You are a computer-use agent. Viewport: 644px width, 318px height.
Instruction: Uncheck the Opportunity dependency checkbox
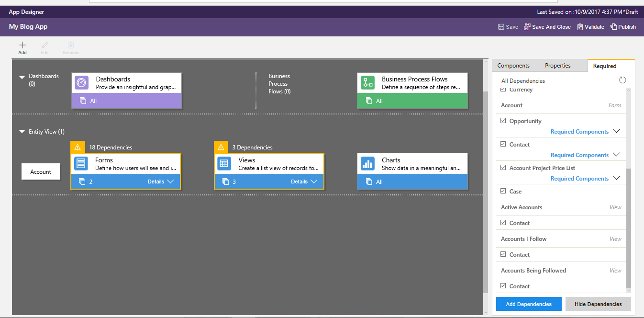(503, 121)
